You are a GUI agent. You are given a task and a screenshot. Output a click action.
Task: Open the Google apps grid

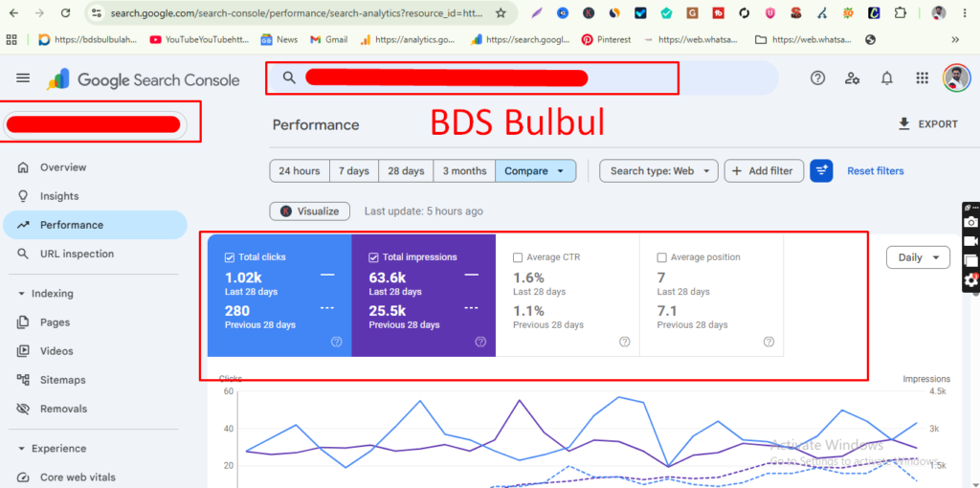(x=922, y=78)
